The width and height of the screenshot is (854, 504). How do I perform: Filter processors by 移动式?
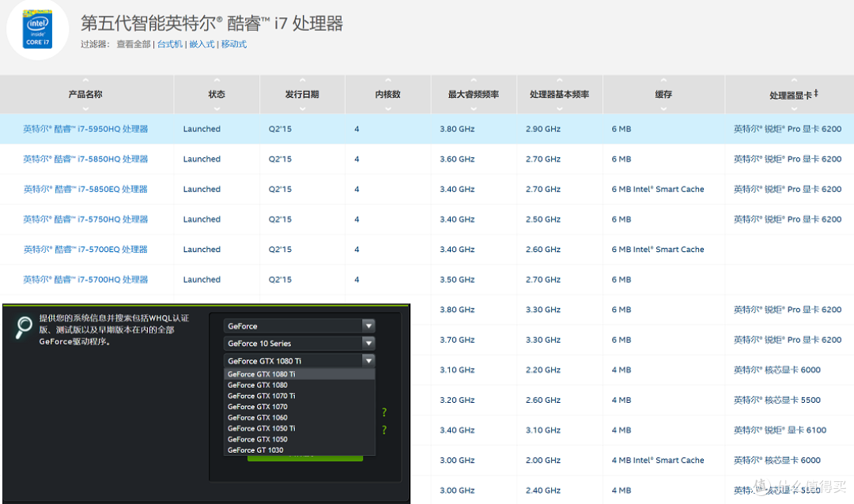[233, 44]
